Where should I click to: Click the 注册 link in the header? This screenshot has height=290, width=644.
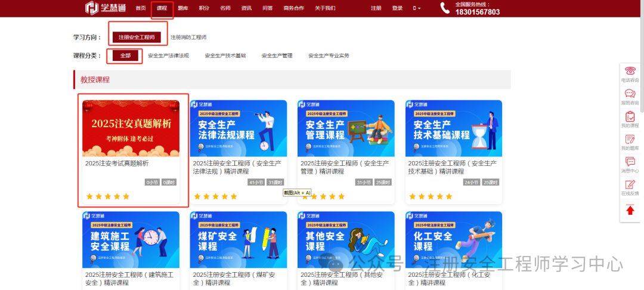click(376, 8)
